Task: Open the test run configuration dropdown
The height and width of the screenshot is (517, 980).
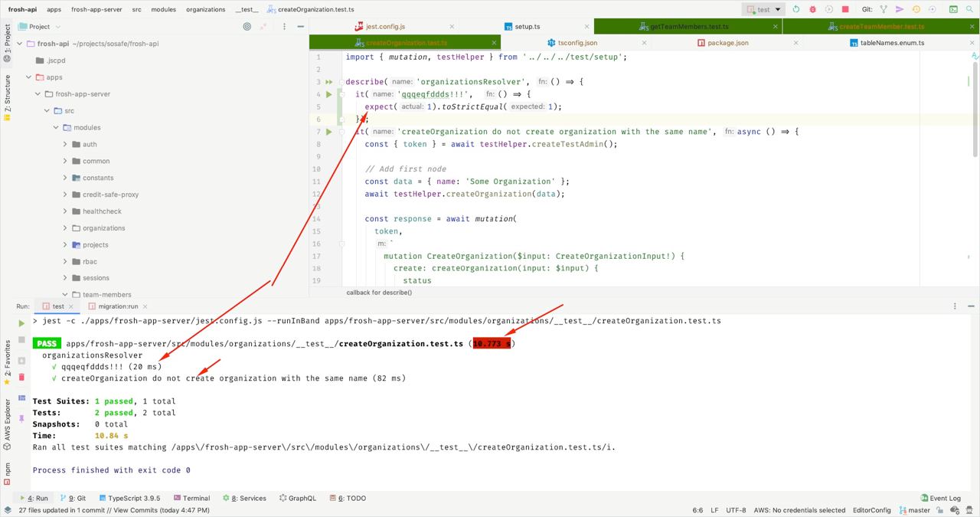Action: [763, 9]
